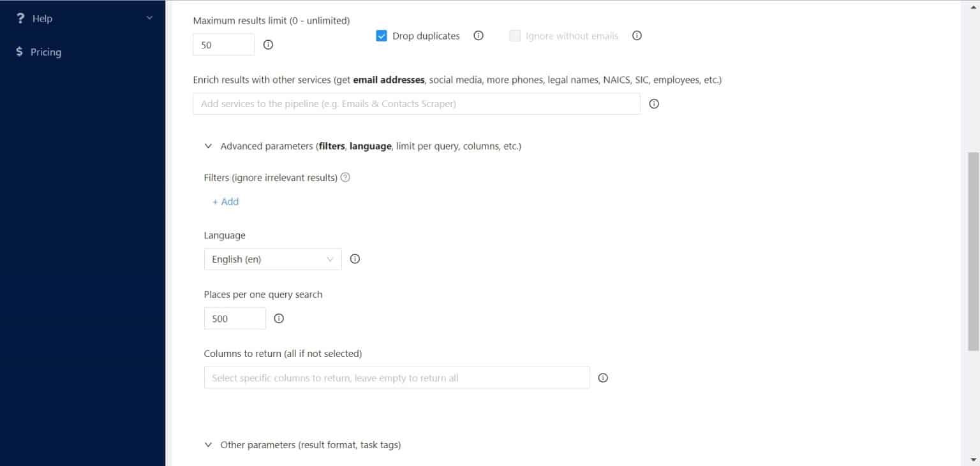This screenshot has height=466, width=980.
Task: Open the Maximum results limit info tooltip
Action: tap(268, 45)
